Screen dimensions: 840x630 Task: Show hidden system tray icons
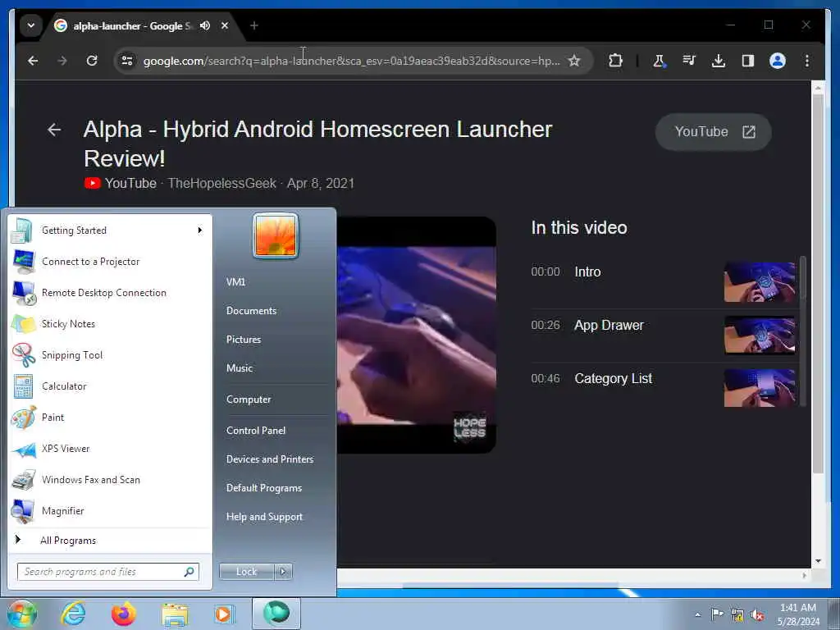[x=697, y=614]
